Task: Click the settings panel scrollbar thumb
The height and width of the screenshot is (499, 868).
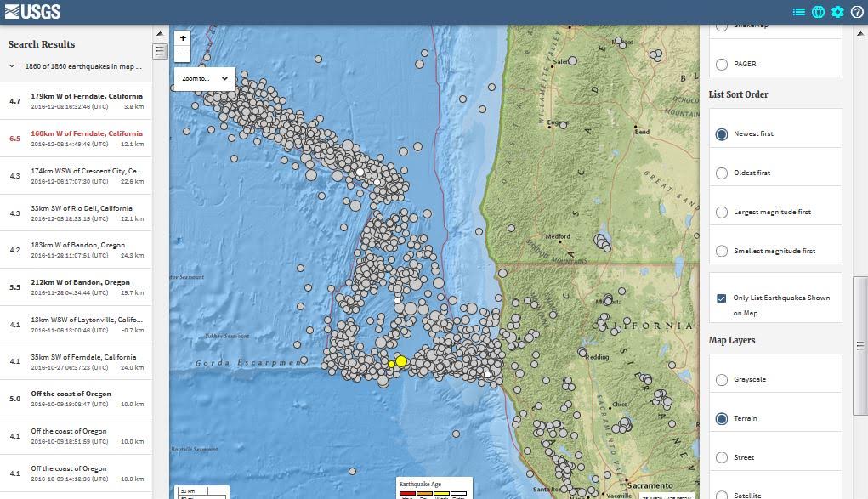Action: [860, 346]
